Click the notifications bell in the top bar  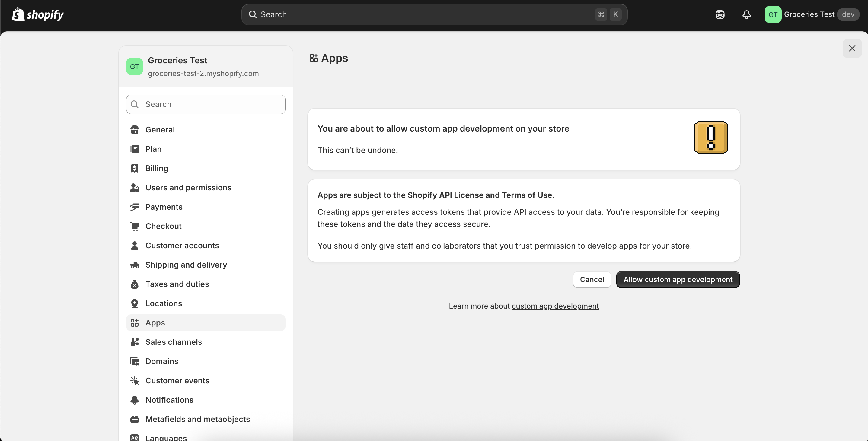pyautogui.click(x=746, y=14)
